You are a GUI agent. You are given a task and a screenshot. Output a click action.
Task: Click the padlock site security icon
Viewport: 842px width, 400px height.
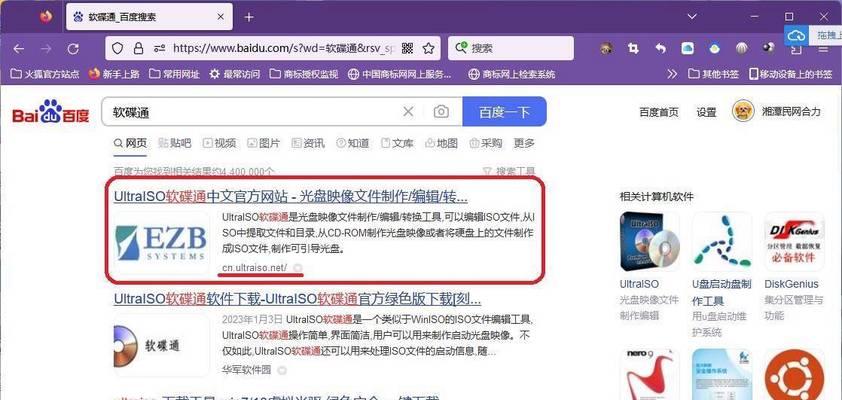coord(139,49)
